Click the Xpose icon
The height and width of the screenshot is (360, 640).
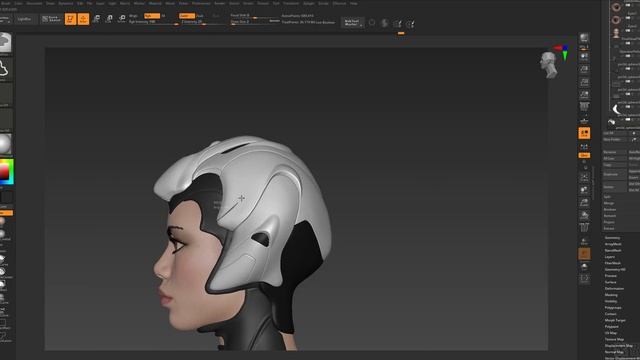tap(584, 279)
